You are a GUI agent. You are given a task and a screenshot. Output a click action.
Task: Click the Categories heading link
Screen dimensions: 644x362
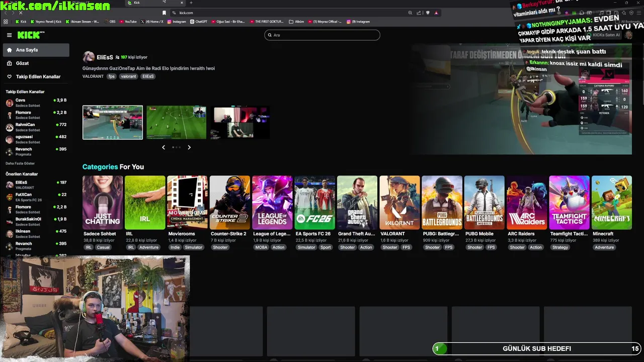(x=100, y=167)
